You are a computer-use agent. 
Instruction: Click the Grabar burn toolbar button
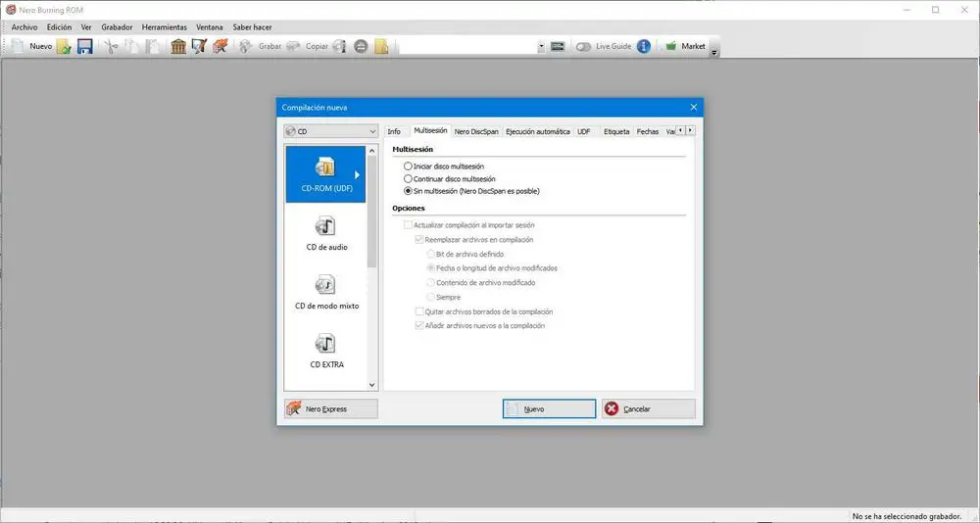pos(261,46)
